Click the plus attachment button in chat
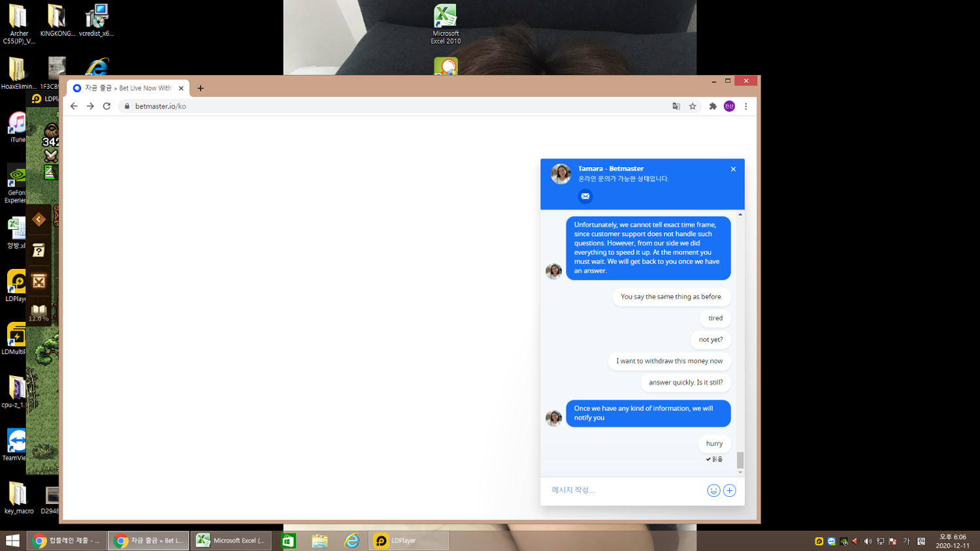This screenshot has height=551, width=980. click(730, 490)
